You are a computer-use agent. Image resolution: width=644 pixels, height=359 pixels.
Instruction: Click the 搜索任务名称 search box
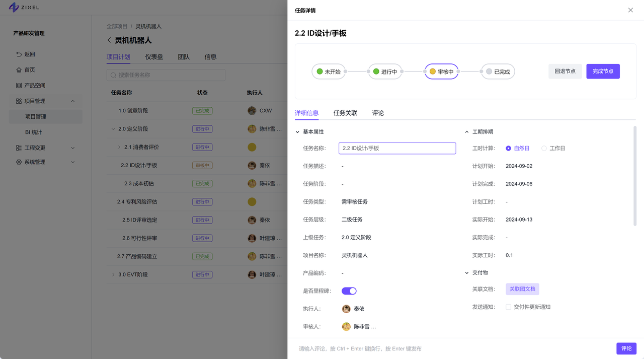[166, 75]
